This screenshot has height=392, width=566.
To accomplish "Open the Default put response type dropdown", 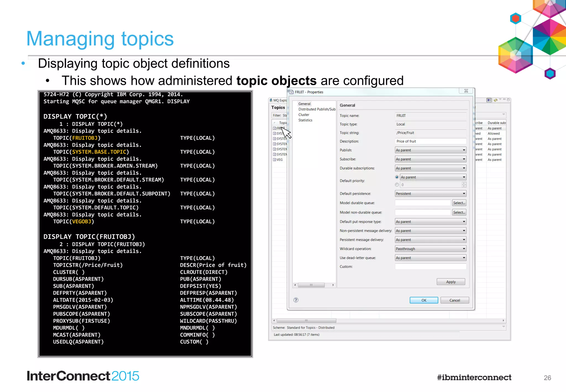I will point(431,221).
